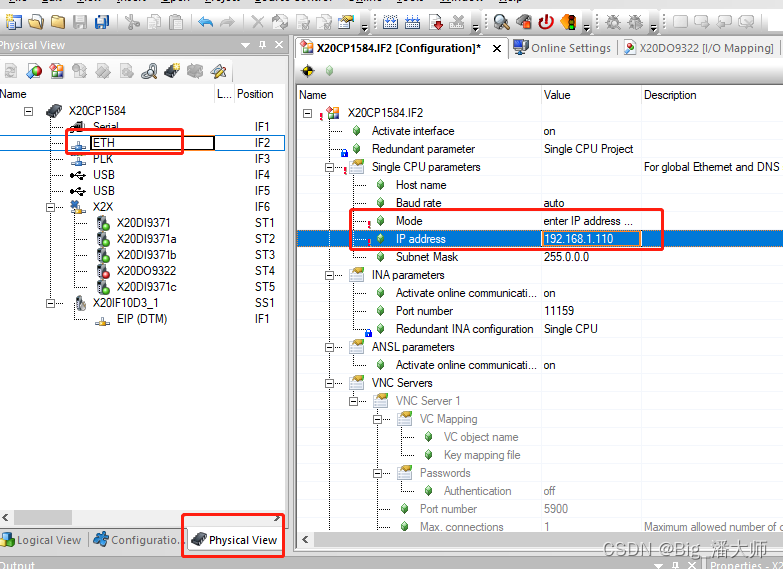The image size is (783, 569).
Task: Click the Find hardware magnifier icon in Physical View
Action: pyautogui.click(x=149, y=71)
